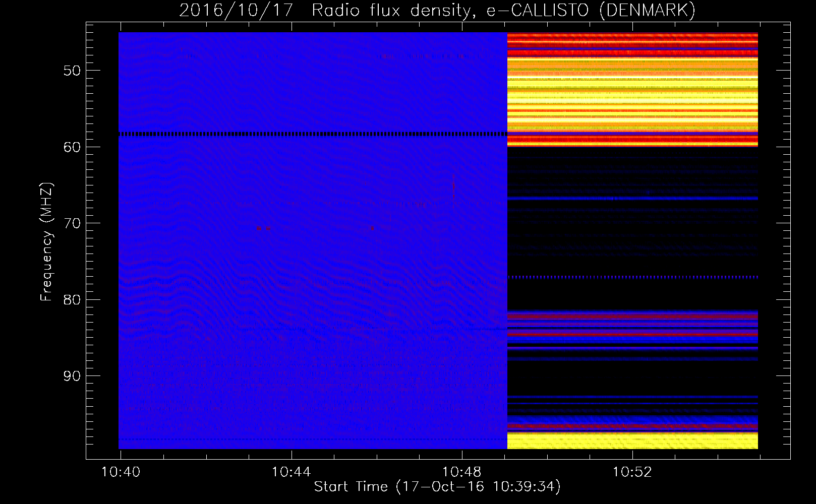
Task: Click the 10:40 time tick label
Action: (x=121, y=472)
